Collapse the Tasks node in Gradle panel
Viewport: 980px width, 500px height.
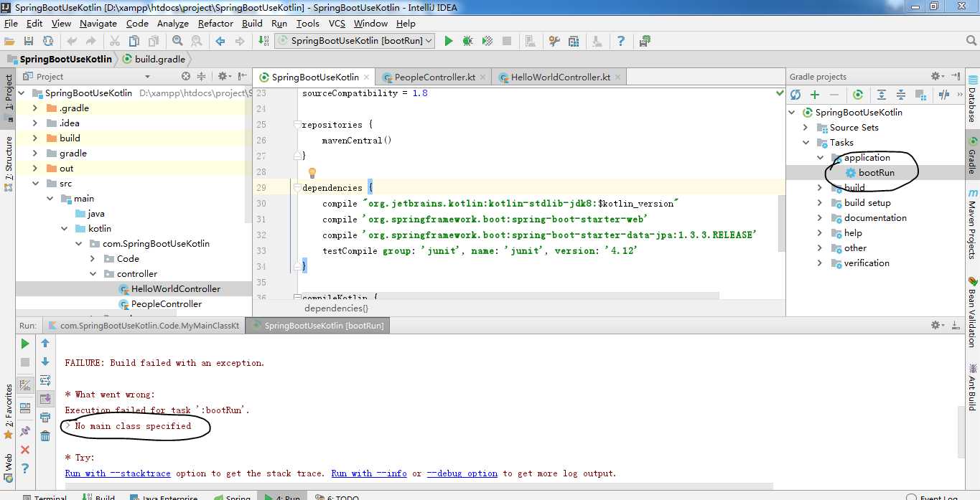(806, 142)
